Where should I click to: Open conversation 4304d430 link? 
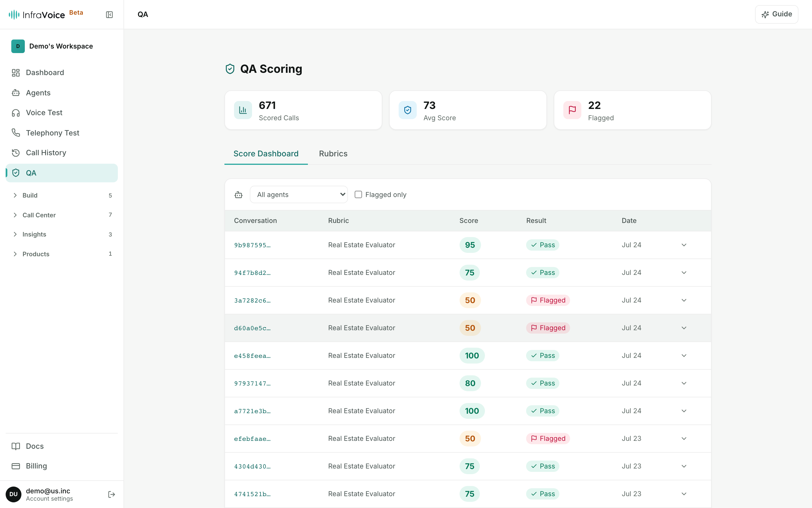[x=252, y=466]
